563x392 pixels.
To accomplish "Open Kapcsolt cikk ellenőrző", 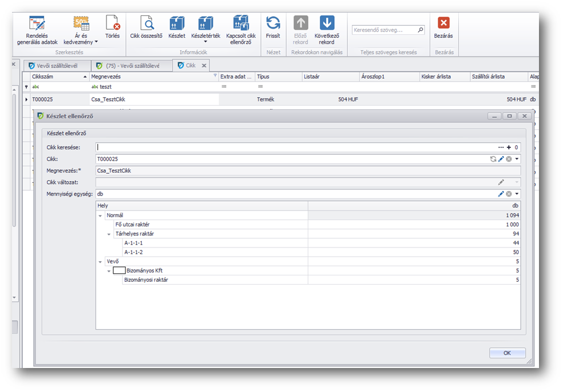I will (241, 30).
